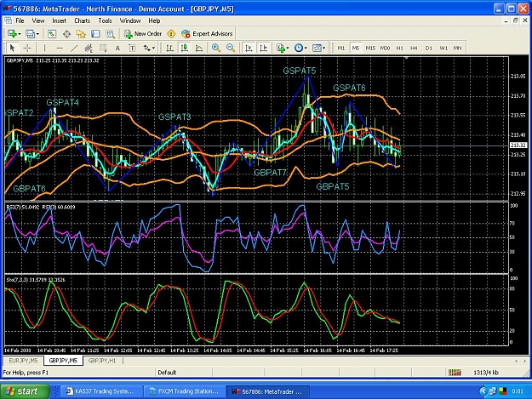The image size is (532, 399).
Task: Open the Help menu
Action: [154, 20]
